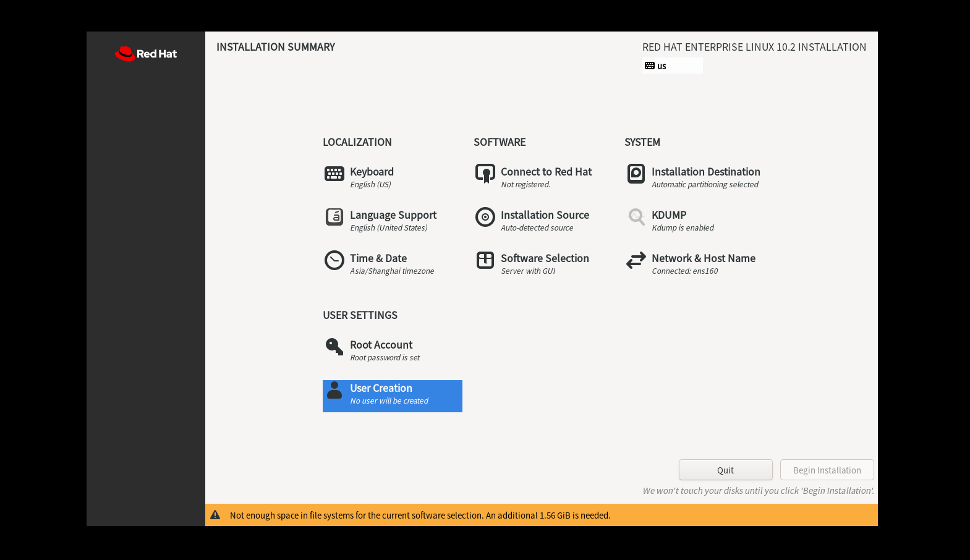The image size is (970, 560).
Task: Open the Software Selection package icon
Action: click(485, 260)
